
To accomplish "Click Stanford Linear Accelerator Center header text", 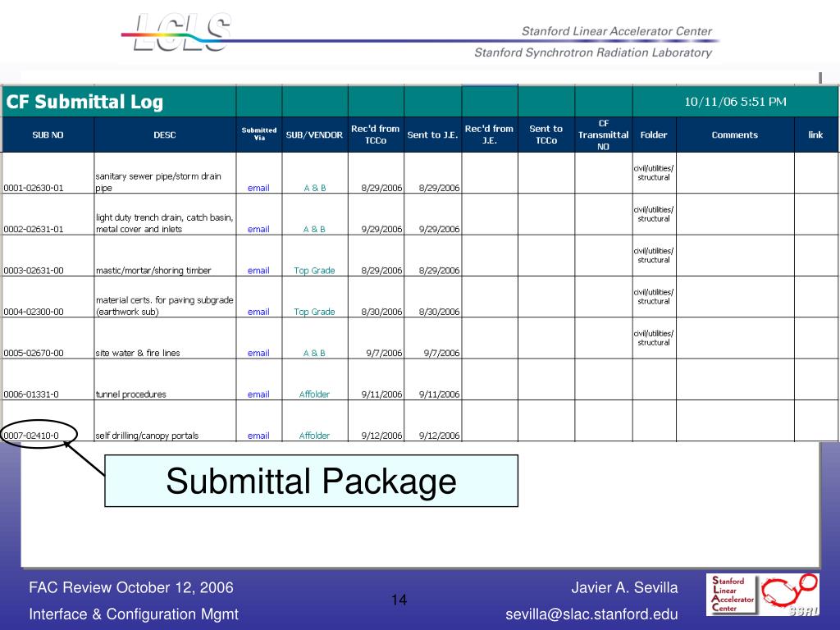I will click(x=617, y=32).
